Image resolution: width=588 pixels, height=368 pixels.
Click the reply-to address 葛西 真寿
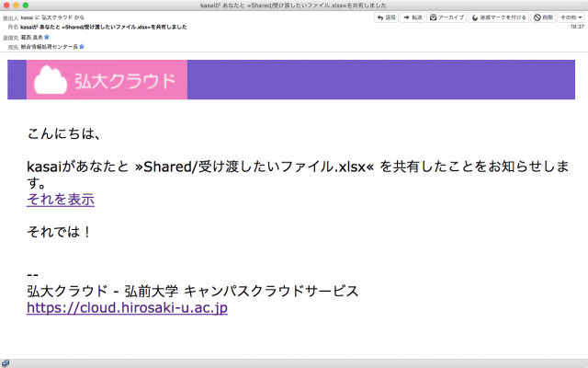pos(32,37)
